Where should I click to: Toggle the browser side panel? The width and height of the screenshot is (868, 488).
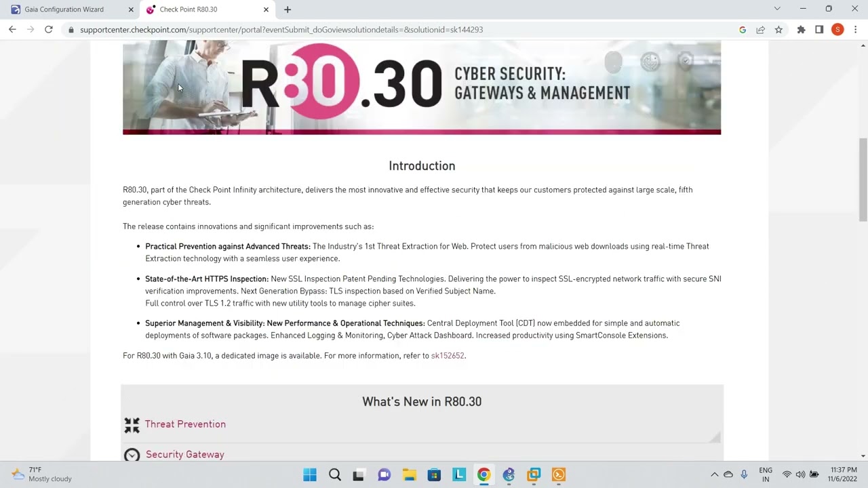click(x=819, y=30)
